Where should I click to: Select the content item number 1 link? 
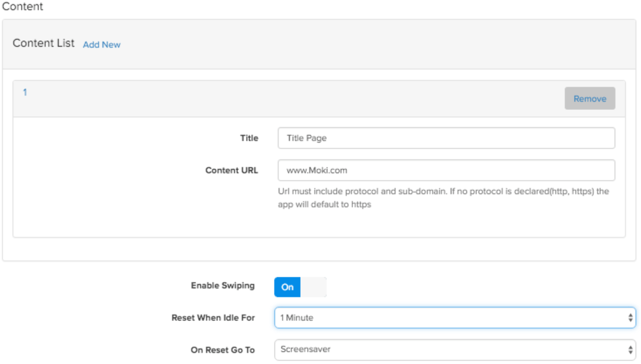(x=25, y=92)
